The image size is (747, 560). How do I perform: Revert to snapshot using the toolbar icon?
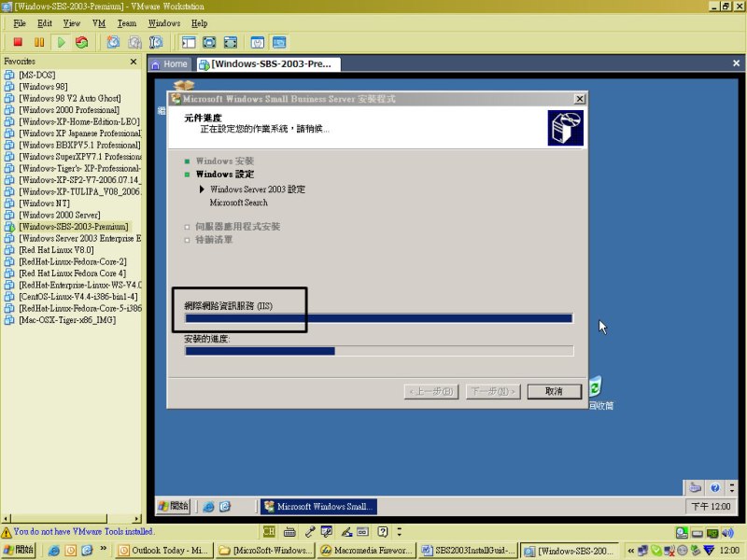coord(134,42)
